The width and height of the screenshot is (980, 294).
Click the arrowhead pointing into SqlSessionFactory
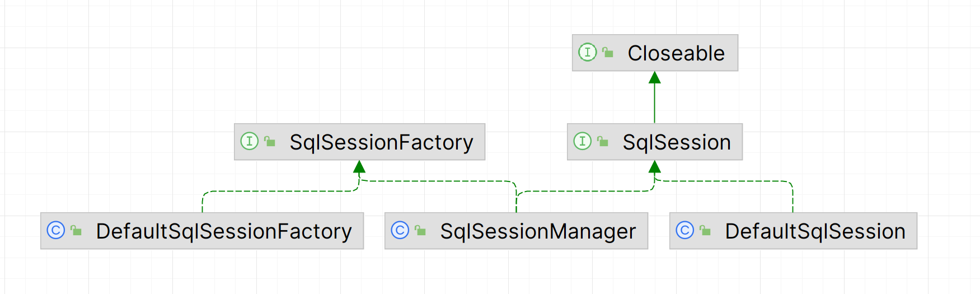[x=359, y=167]
